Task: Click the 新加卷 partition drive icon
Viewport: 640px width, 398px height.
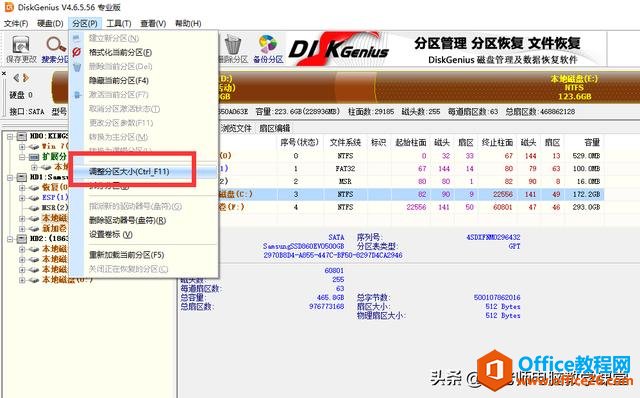Action: pyautogui.click(x=34, y=228)
